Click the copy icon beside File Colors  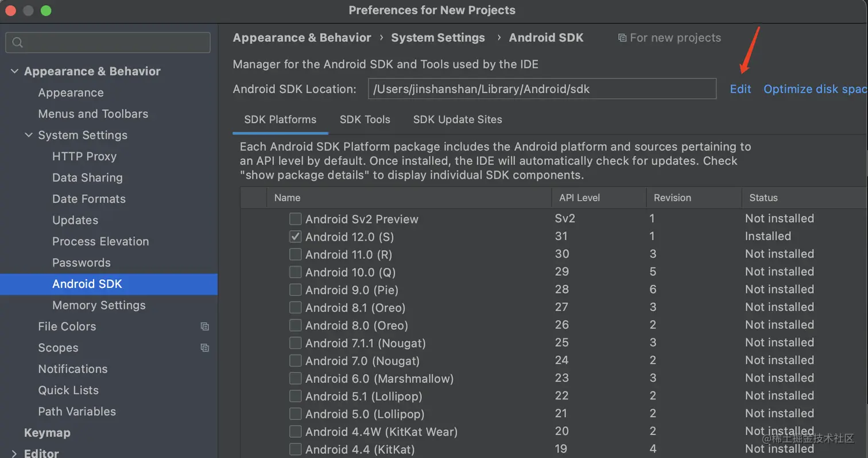(x=204, y=326)
